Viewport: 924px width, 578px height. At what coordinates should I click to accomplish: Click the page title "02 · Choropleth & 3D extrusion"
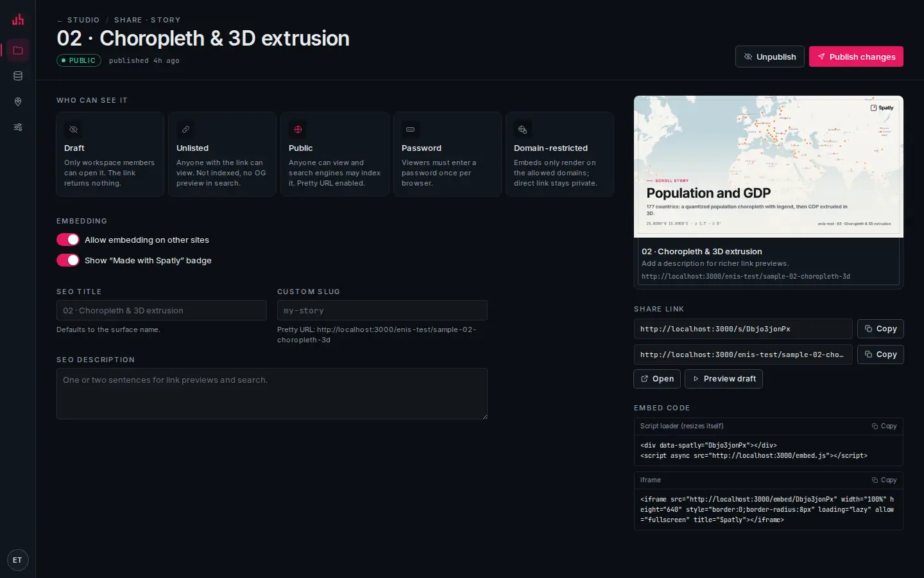[203, 39]
